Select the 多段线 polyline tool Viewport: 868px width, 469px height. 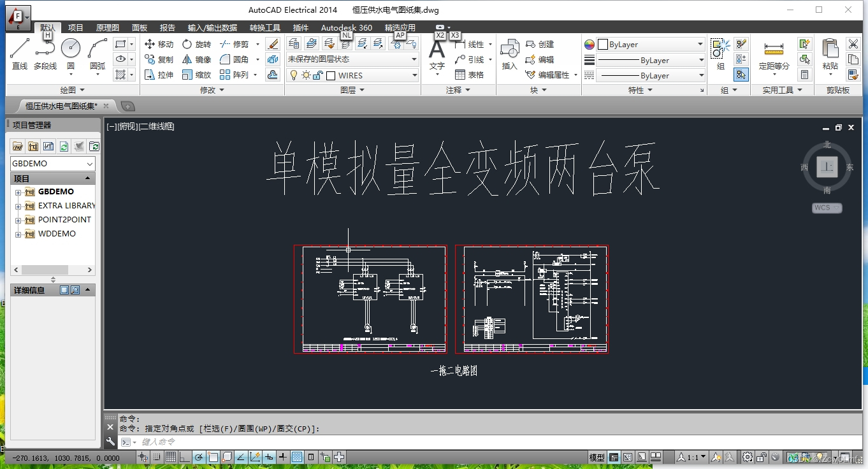point(45,54)
